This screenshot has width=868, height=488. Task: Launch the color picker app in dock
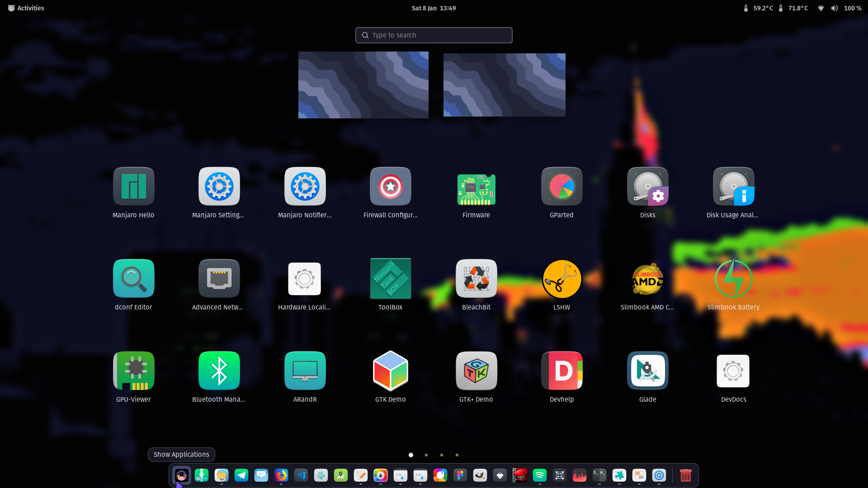tap(381, 475)
